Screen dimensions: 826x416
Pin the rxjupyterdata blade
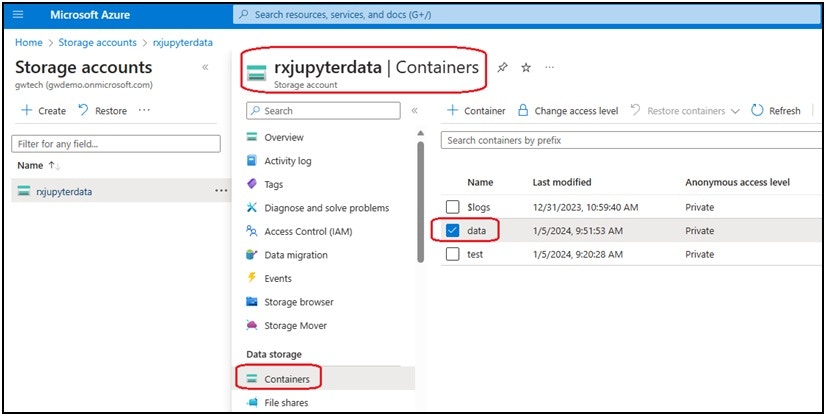click(503, 67)
